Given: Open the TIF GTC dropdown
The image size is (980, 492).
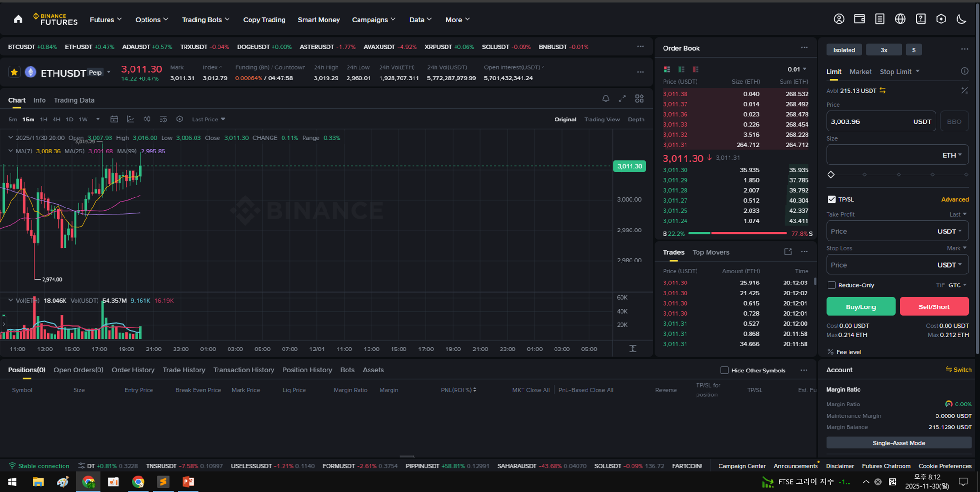Looking at the screenshot, I should [x=958, y=285].
